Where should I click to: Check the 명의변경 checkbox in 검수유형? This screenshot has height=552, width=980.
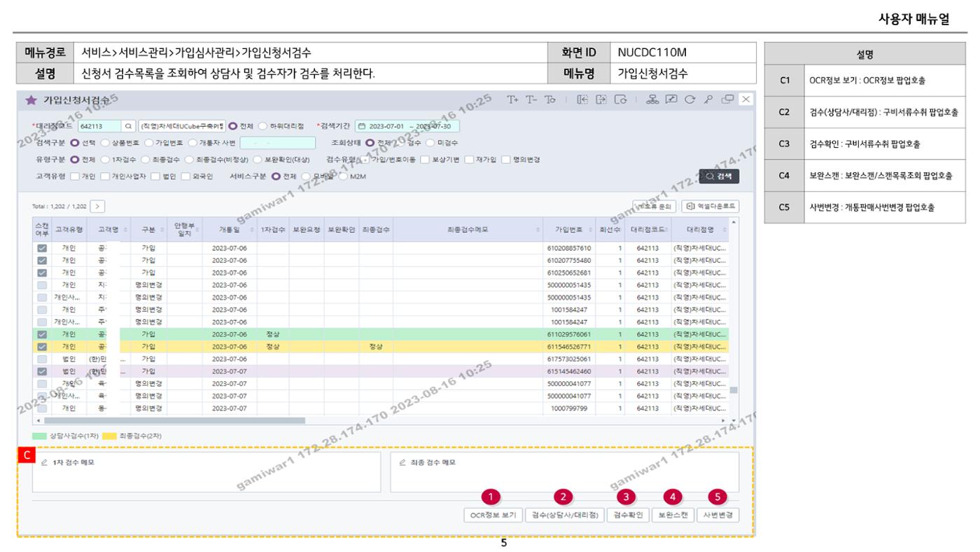(505, 159)
